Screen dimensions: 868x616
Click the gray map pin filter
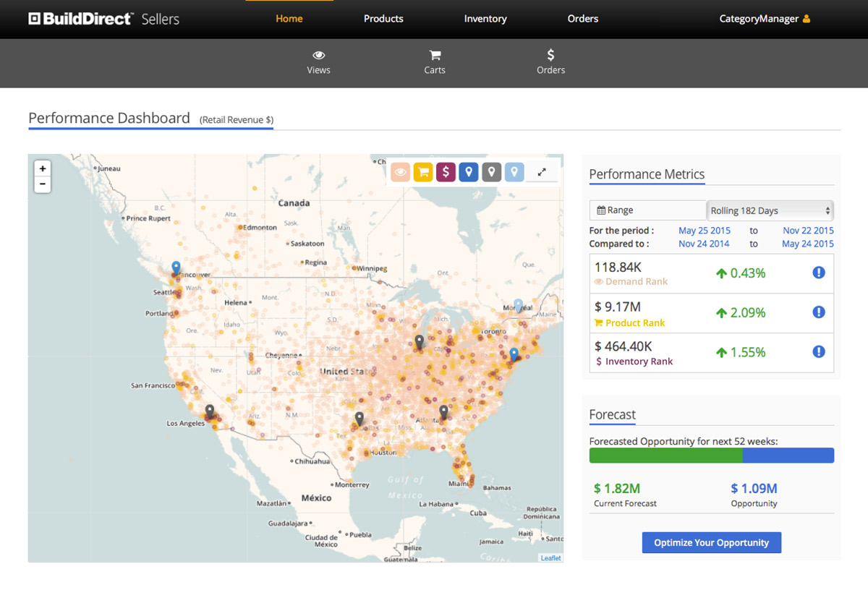click(491, 172)
